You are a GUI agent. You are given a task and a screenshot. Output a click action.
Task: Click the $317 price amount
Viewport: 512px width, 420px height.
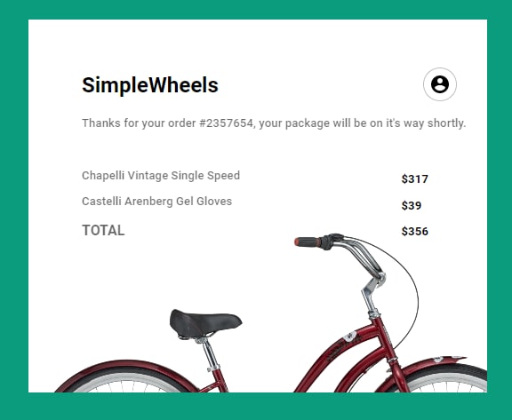(415, 179)
